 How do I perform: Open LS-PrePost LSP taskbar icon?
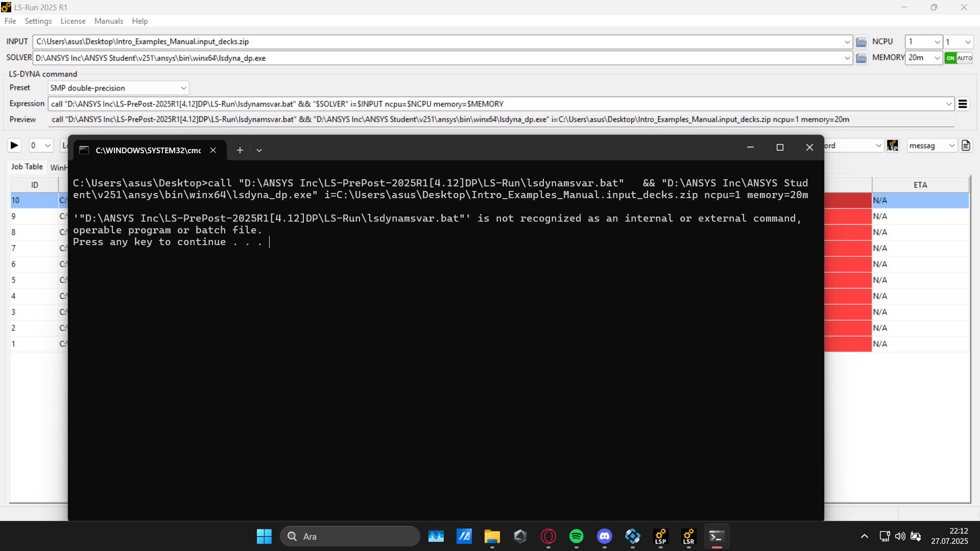click(x=661, y=536)
